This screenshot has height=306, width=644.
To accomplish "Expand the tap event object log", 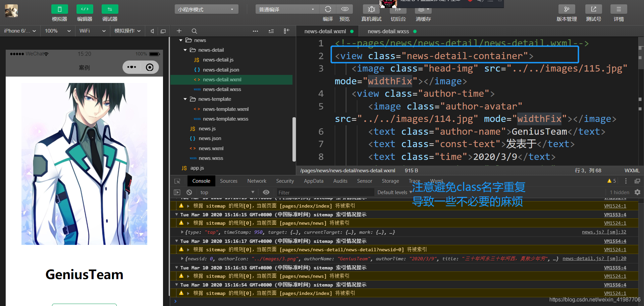I will point(182,232).
